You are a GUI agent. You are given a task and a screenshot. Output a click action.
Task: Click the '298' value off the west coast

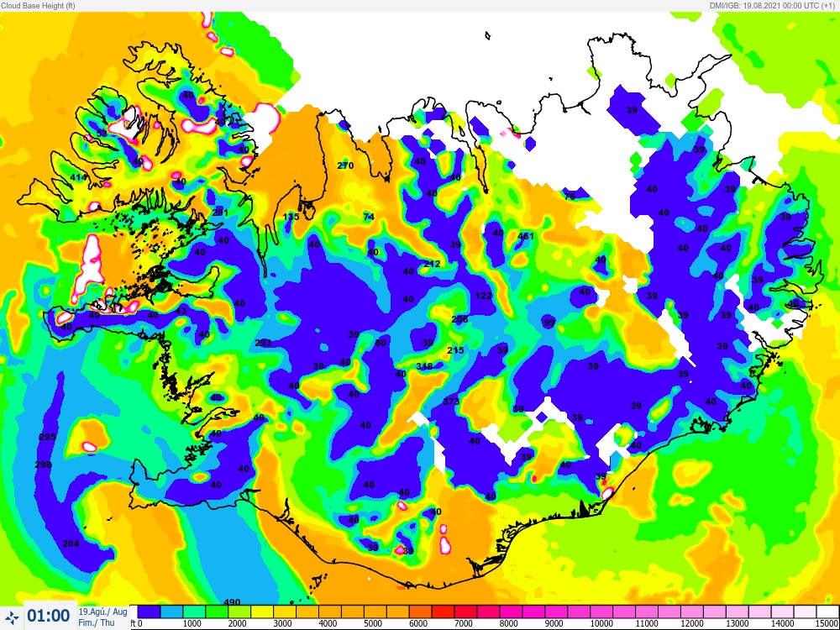click(x=44, y=465)
